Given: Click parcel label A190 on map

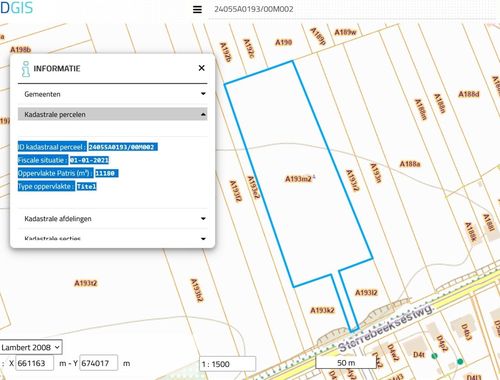Looking at the screenshot, I should 283,42.
